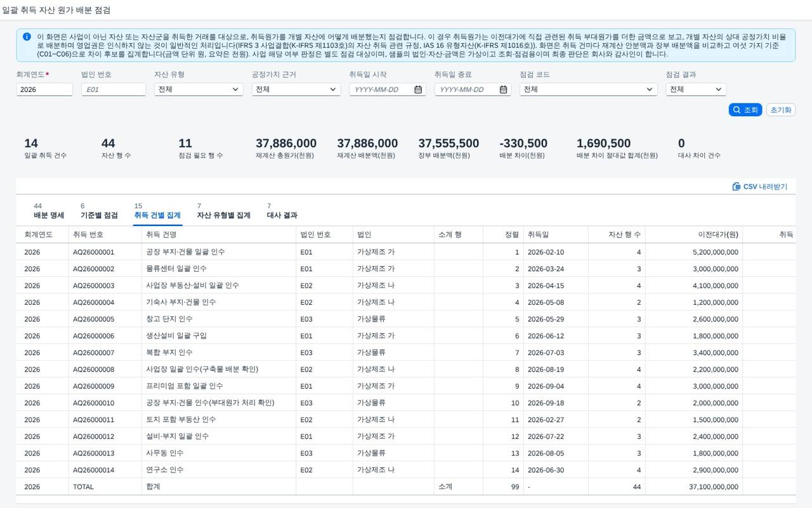Click the cell 프리미엄 포함 일괄 인수
Screen dimensions: 812x508
184,386
